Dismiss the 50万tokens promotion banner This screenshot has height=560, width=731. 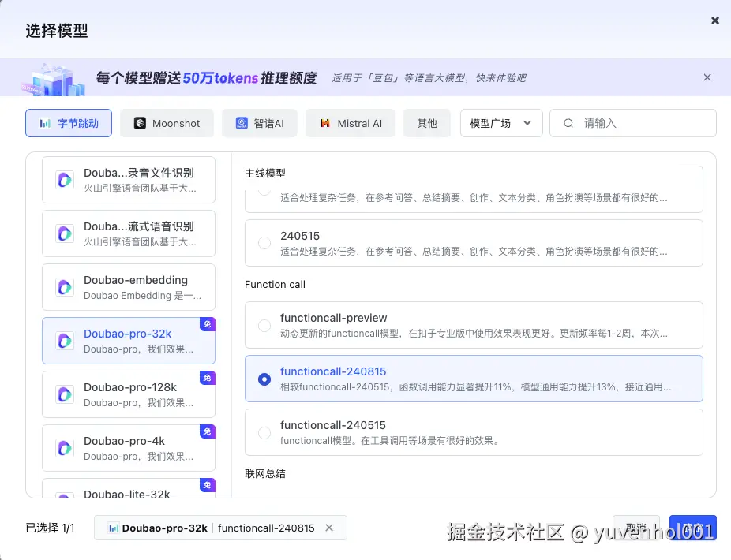coord(707,77)
